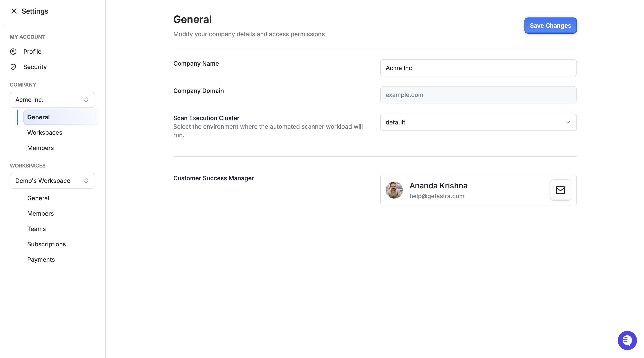Click the Save Changes button
The width and height of the screenshot is (644, 358).
(550, 26)
